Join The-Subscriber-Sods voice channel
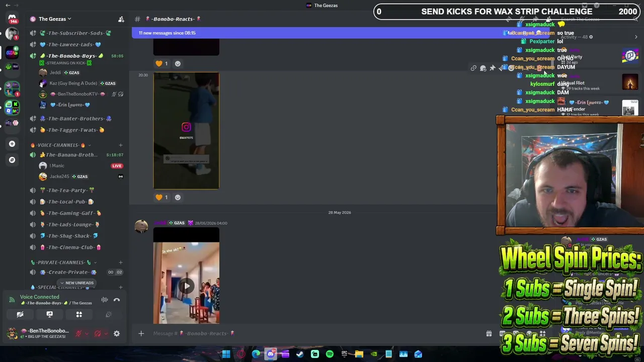The image size is (644, 362). [75, 33]
